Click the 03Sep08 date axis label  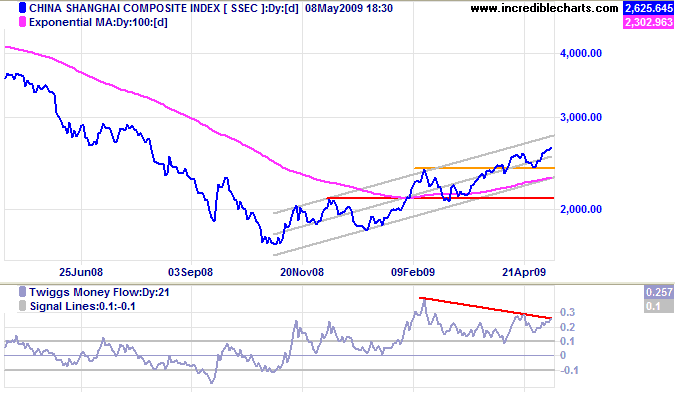coord(190,272)
